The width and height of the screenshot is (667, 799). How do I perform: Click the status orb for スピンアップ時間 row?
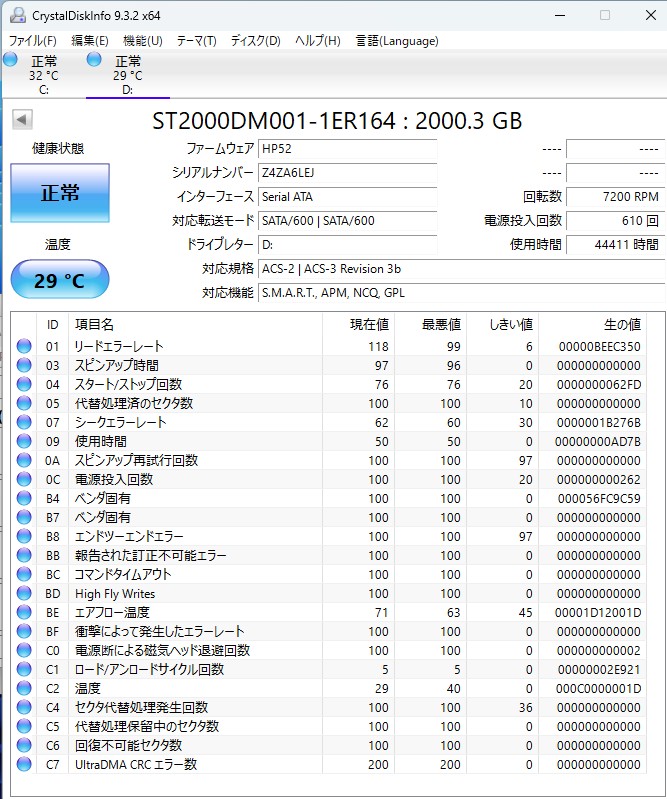24,365
